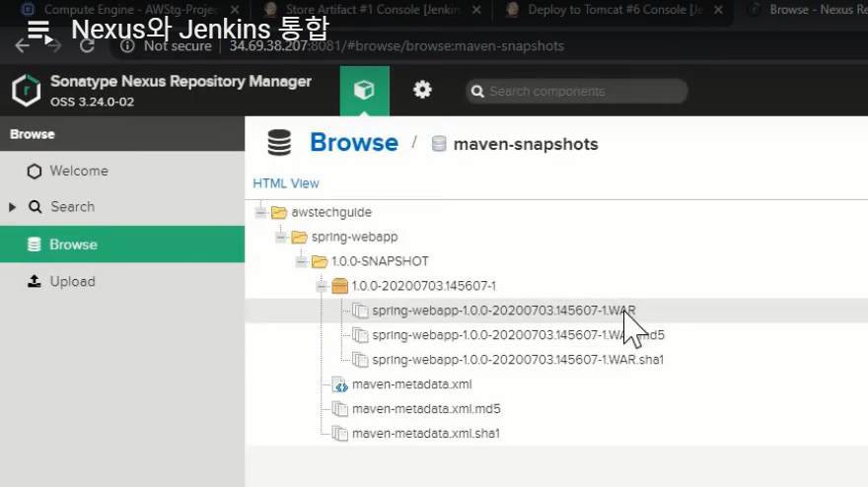868x487 pixels.
Task: Open the HTML View link
Action: [x=286, y=183]
